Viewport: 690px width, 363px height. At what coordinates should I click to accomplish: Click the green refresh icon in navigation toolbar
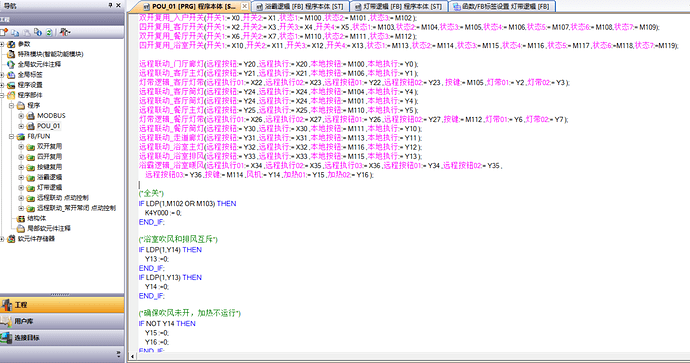[x=49, y=32]
